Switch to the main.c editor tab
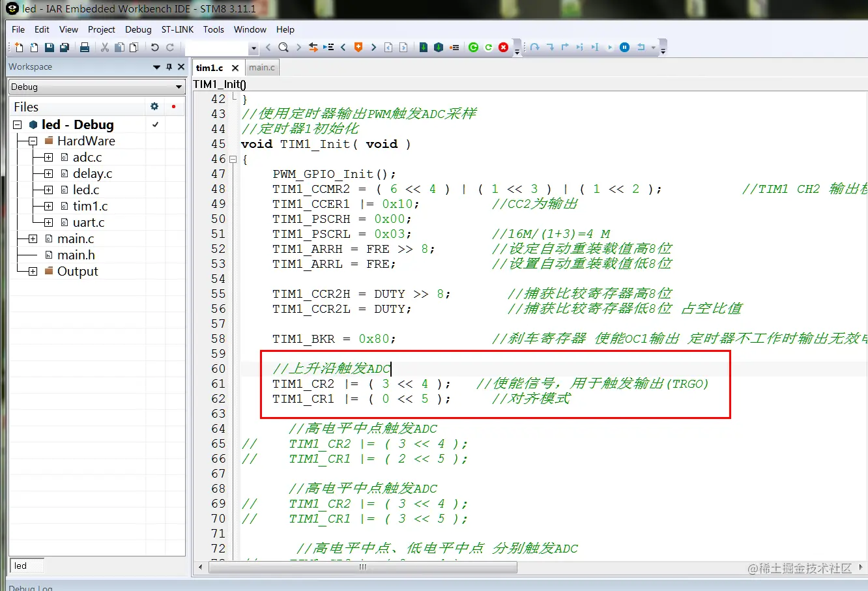This screenshot has width=868, height=591. [x=262, y=67]
